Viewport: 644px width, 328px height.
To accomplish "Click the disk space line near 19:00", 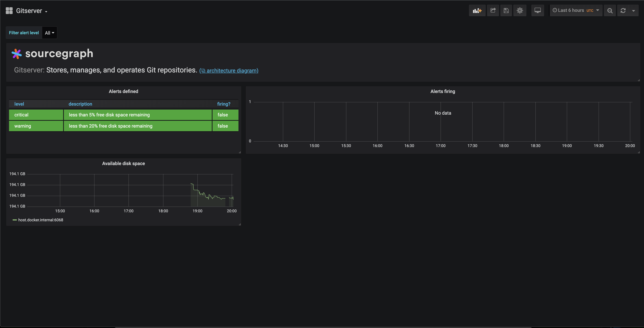I will [198, 190].
